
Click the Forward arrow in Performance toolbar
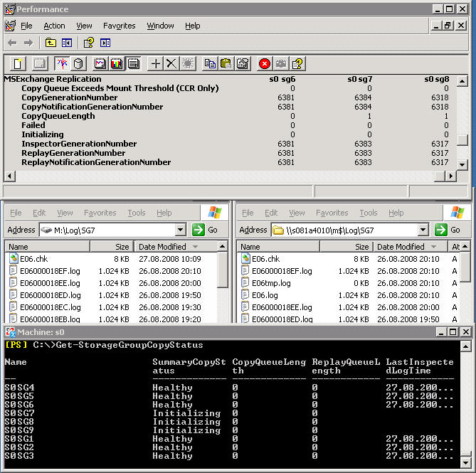[x=28, y=43]
